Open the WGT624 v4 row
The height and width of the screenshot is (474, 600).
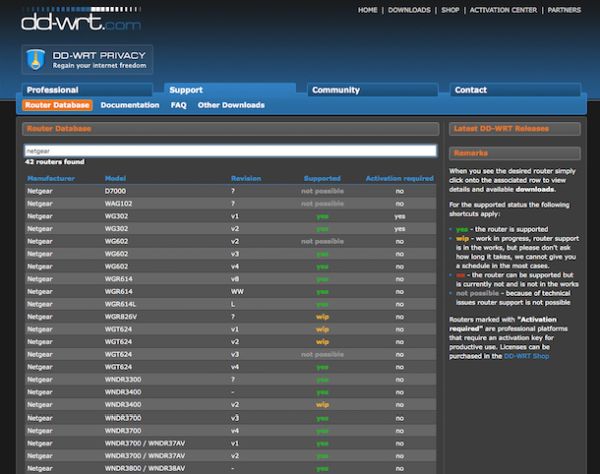[230, 367]
